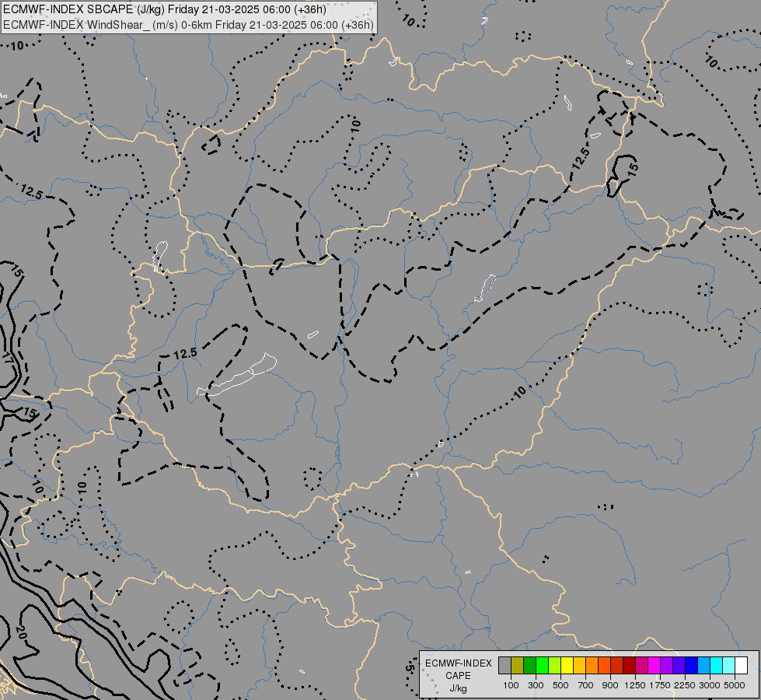Click the orange swatch right of the 700 tick

[592, 666]
